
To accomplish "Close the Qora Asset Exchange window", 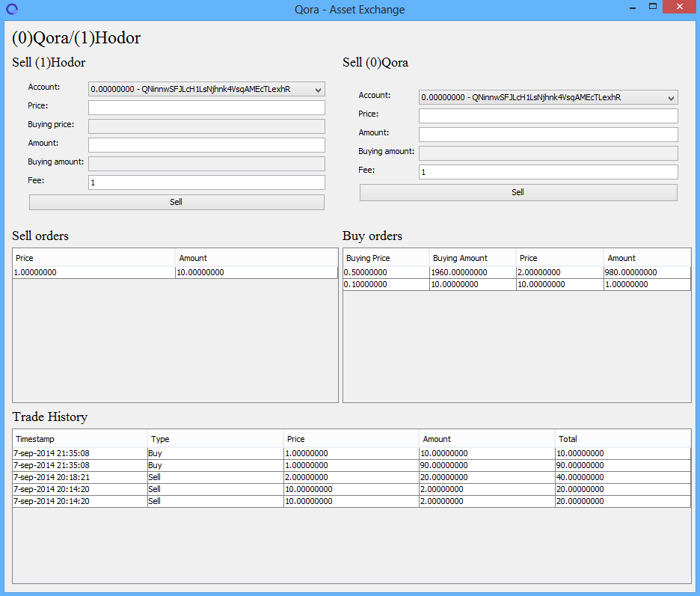I will pos(679,7).
